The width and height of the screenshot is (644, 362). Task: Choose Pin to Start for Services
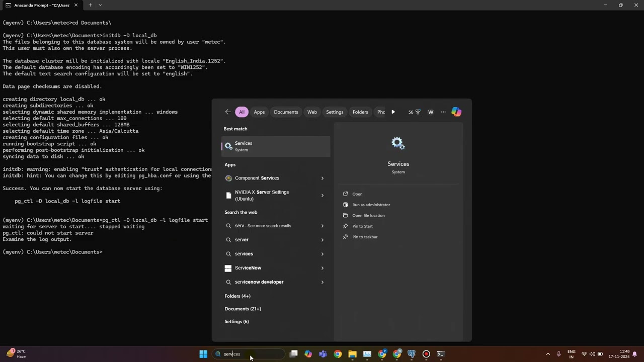(357, 226)
